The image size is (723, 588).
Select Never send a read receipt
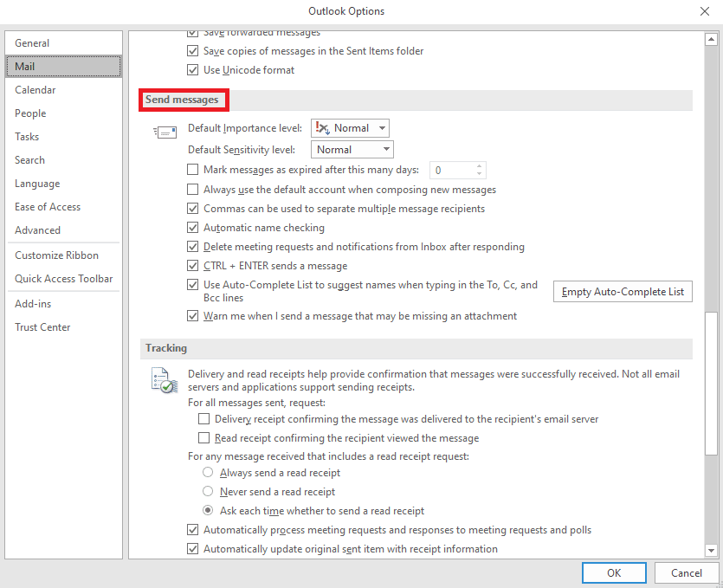coord(208,491)
